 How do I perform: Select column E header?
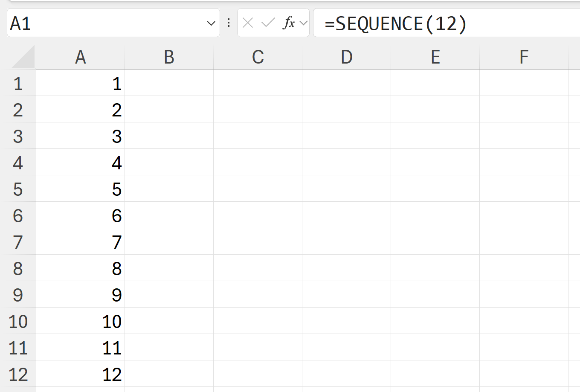(435, 57)
